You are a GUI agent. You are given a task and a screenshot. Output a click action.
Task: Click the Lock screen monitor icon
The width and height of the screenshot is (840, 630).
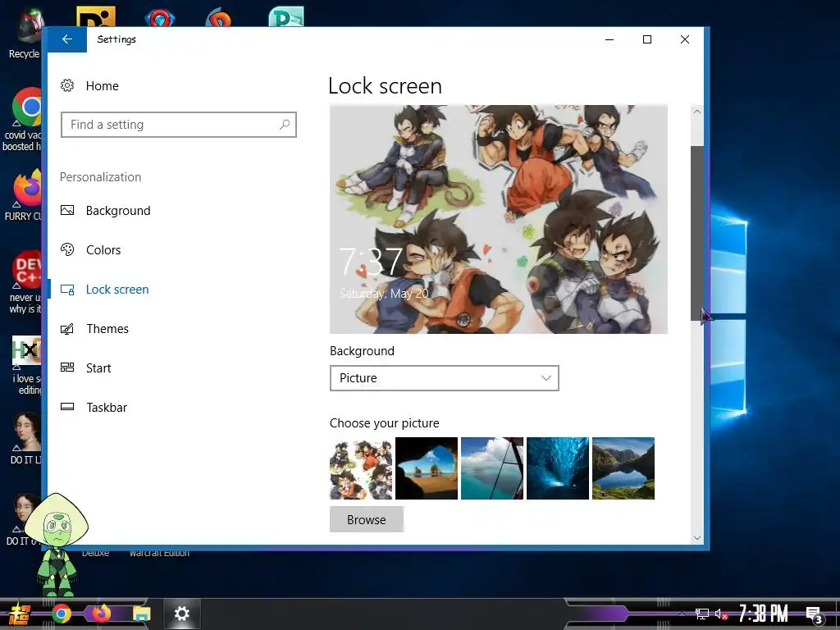coord(67,290)
